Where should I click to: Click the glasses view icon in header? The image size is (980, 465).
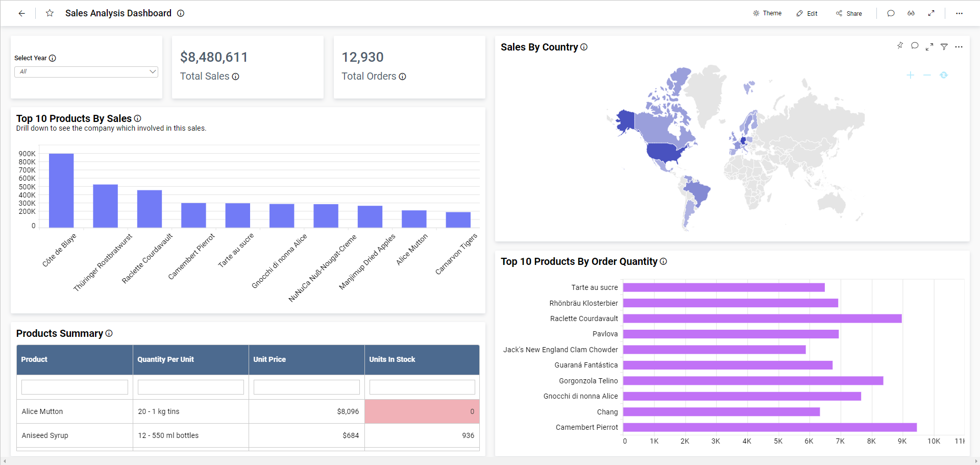[x=911, y=13]
